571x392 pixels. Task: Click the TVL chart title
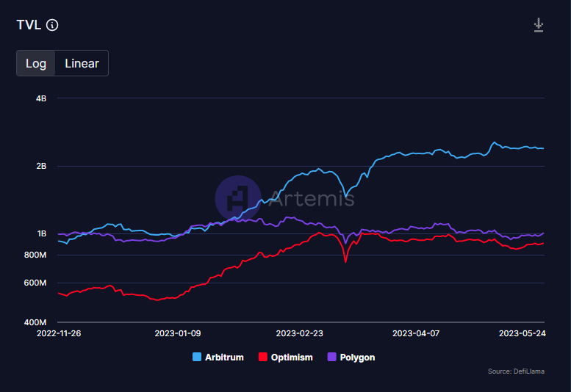[x=29, y=25]
